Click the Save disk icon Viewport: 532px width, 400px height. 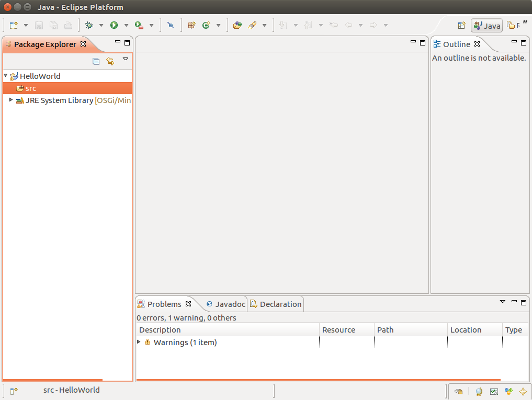click(39, 26)
